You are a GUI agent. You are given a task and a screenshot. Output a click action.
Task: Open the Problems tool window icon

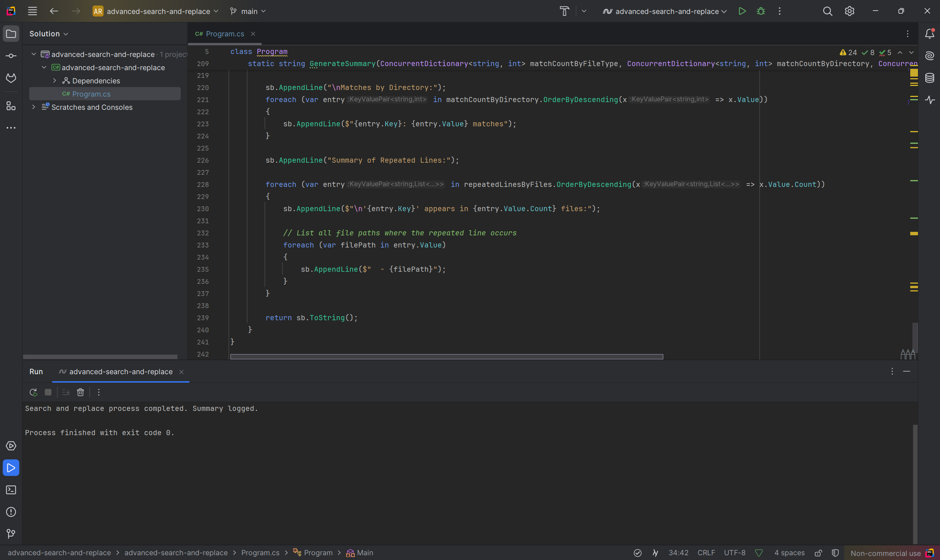pos(11,512)
